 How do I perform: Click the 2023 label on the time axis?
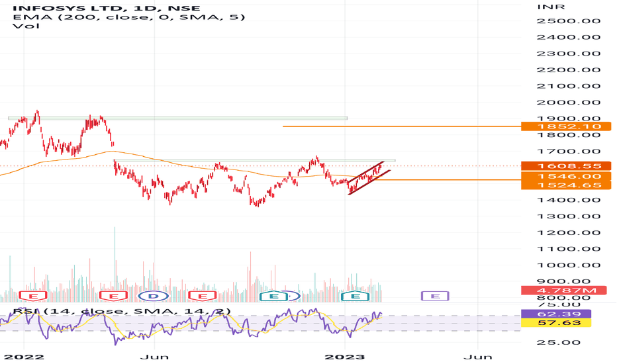tap(345, 357)
